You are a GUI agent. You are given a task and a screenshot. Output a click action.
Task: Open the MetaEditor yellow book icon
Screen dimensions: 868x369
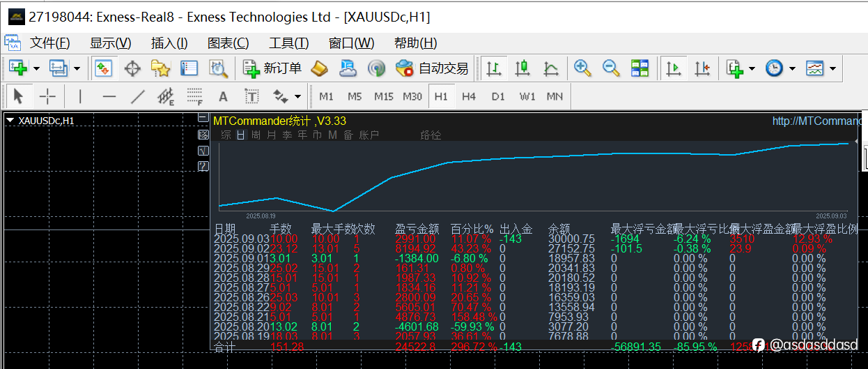coord(319,68)
